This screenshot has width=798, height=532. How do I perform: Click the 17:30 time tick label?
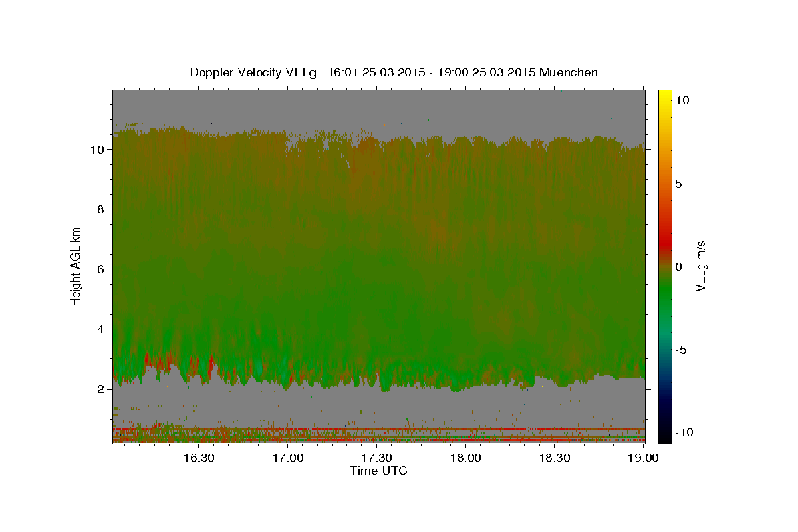(377, 458)
